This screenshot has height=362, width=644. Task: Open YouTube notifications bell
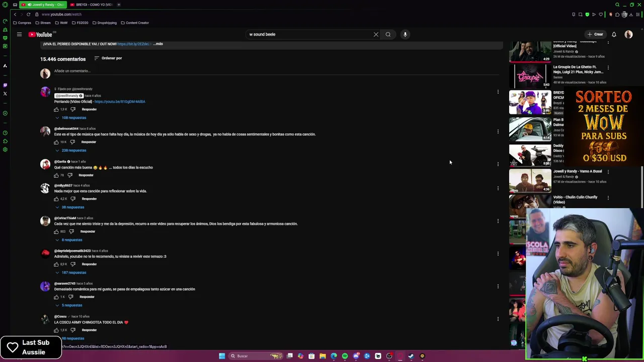coord(614,34)
